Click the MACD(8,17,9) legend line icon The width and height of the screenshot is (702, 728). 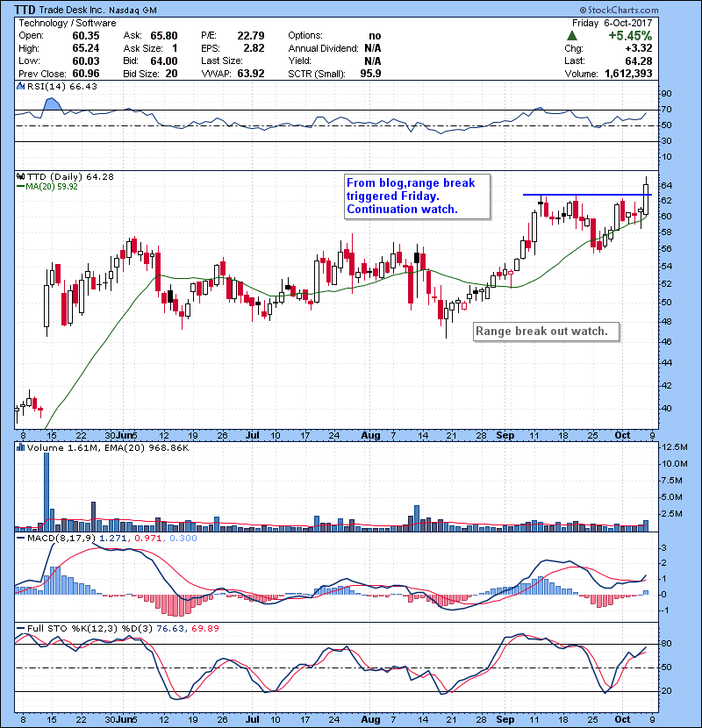coord(19,537)
